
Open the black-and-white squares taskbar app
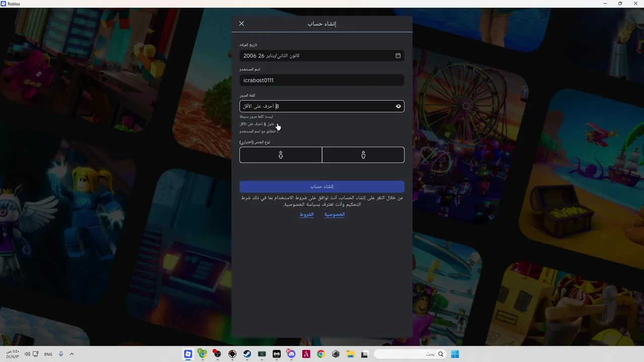click(x=365, y=354)
